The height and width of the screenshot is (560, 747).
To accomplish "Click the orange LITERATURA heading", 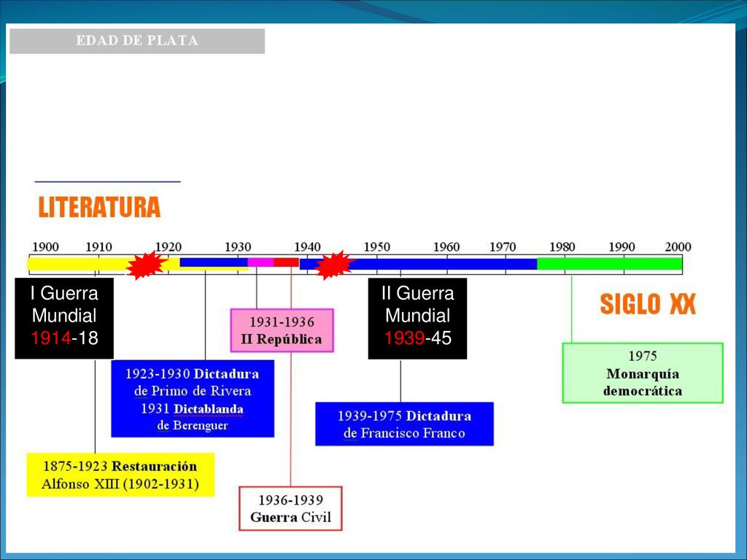I will [x=99, y=207].
